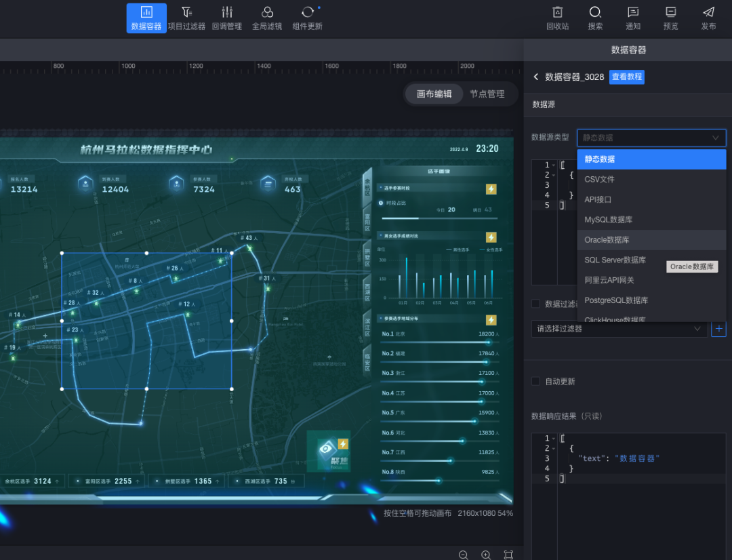Open the 回收站 recycle bin
This screenshot has width=732, height=560.
click(x=557, y=18)
